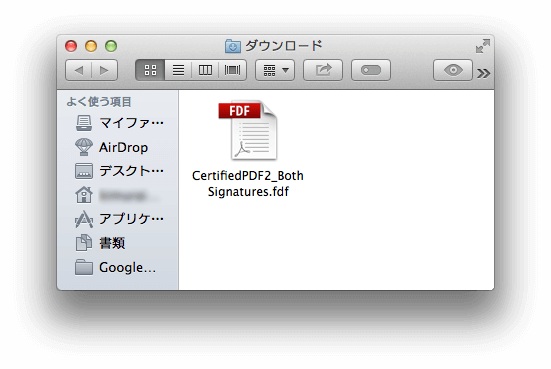Open デスクト… in the sidebar
The height and width of the screenshot is (369, 551).
(x=119, y=171)
